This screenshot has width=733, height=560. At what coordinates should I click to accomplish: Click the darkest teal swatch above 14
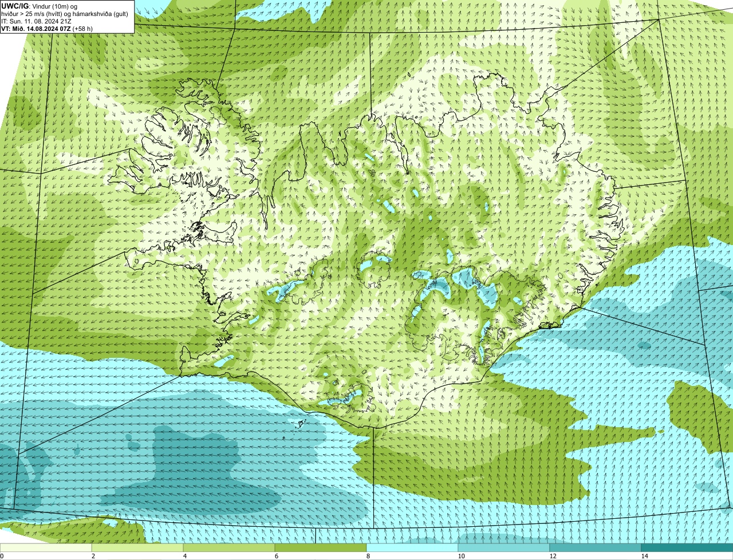tap(687, 547)
